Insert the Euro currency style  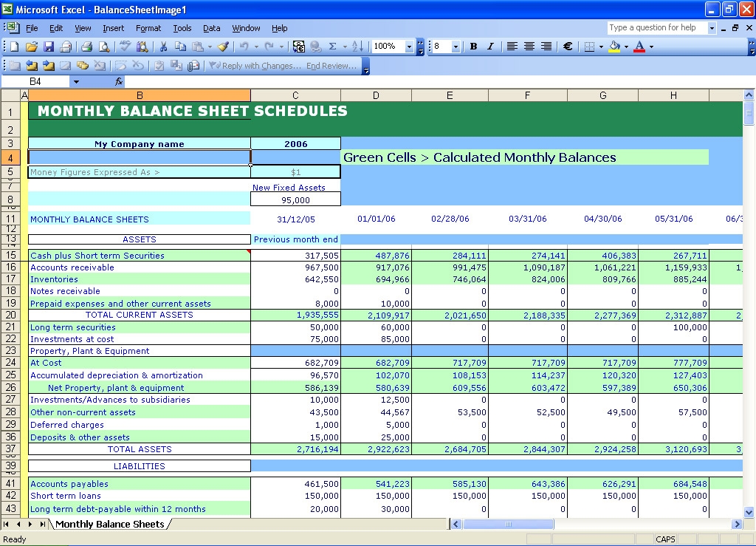coord(566,46)
